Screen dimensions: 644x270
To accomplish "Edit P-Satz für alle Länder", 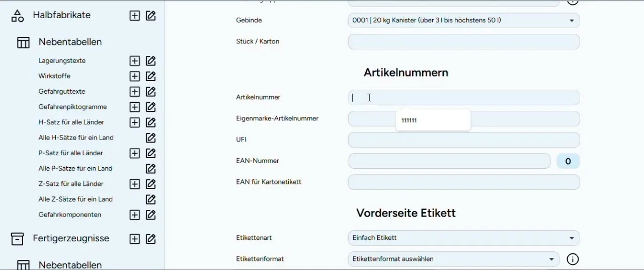I will [x=150, y=153].
